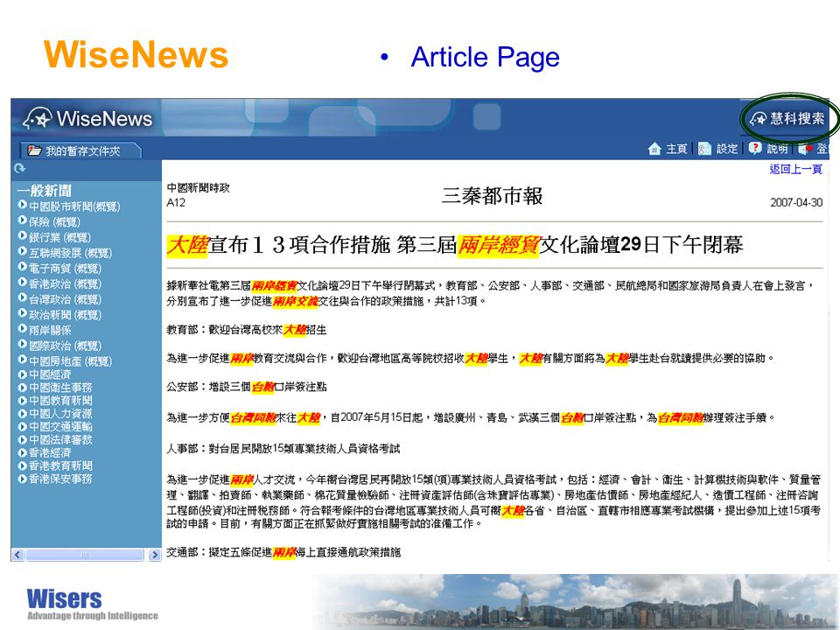Select 中國教育新聞 in the sidebar
The image size is (840, 630).
(x=60, y=400)
